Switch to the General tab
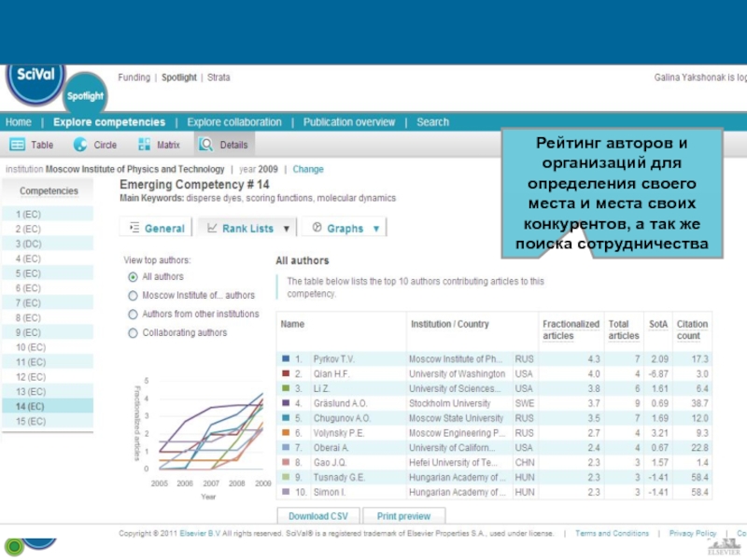 click(156, 227)
